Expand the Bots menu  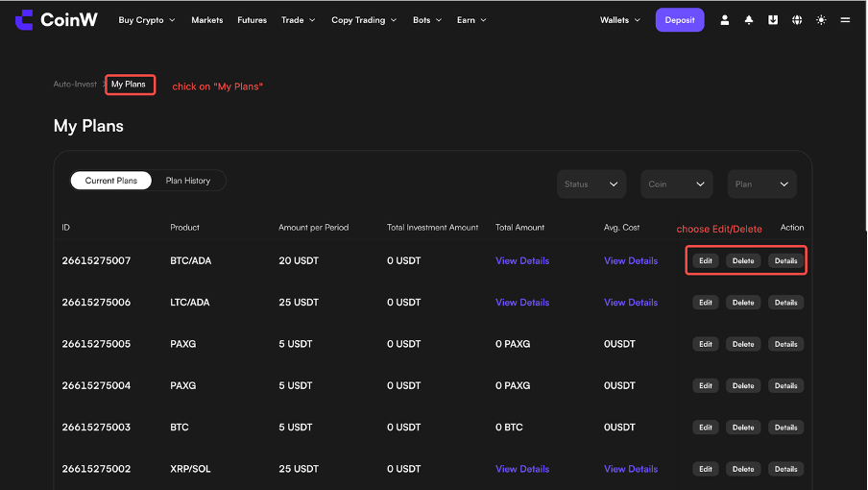point(427,20)
